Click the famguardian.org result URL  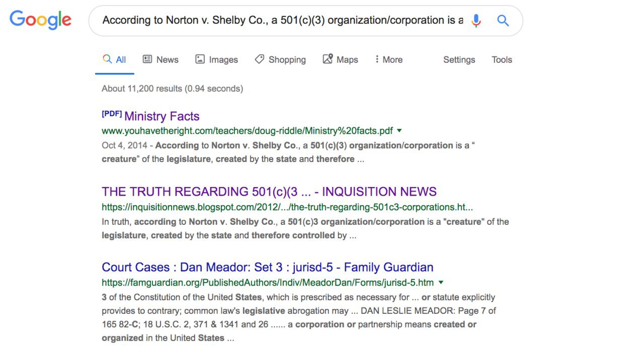pos(268,282)
